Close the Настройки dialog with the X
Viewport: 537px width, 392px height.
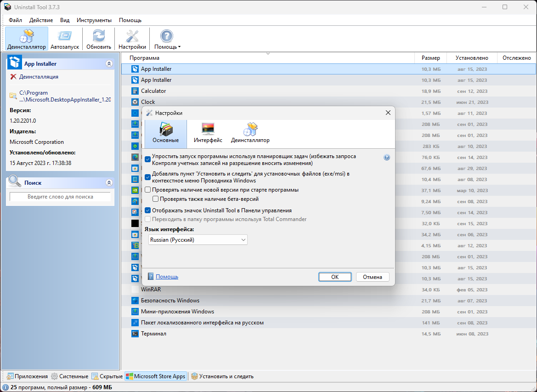388,113
